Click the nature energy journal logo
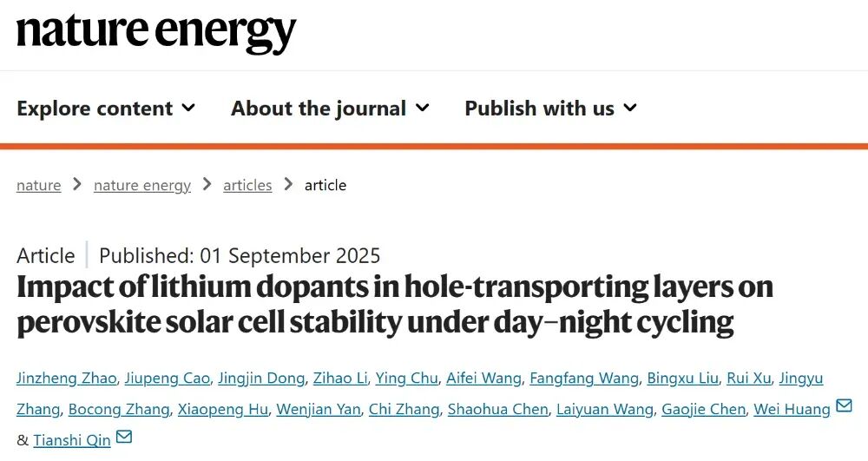The image size is (868, 461). coord(156,34)
